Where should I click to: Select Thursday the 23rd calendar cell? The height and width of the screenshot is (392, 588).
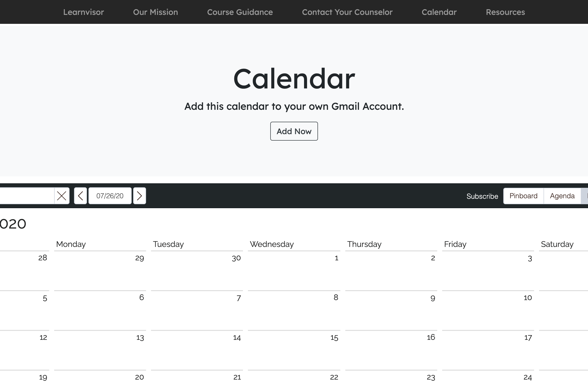tap(391, 381)
